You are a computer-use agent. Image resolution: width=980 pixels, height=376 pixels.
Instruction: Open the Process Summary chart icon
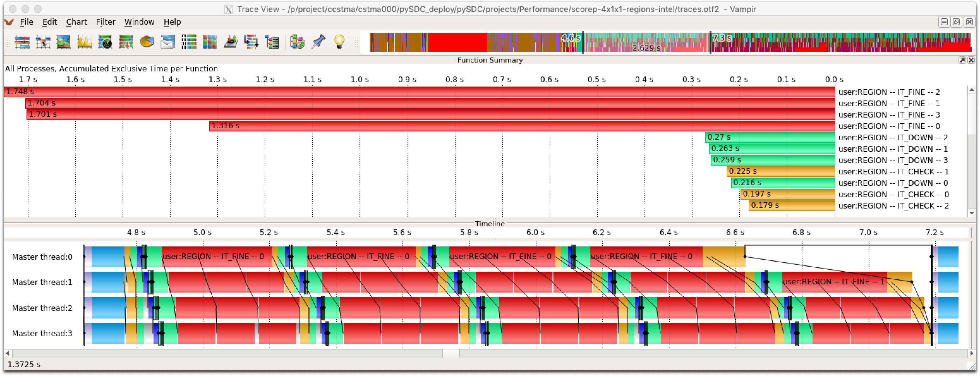pos(189,42)
